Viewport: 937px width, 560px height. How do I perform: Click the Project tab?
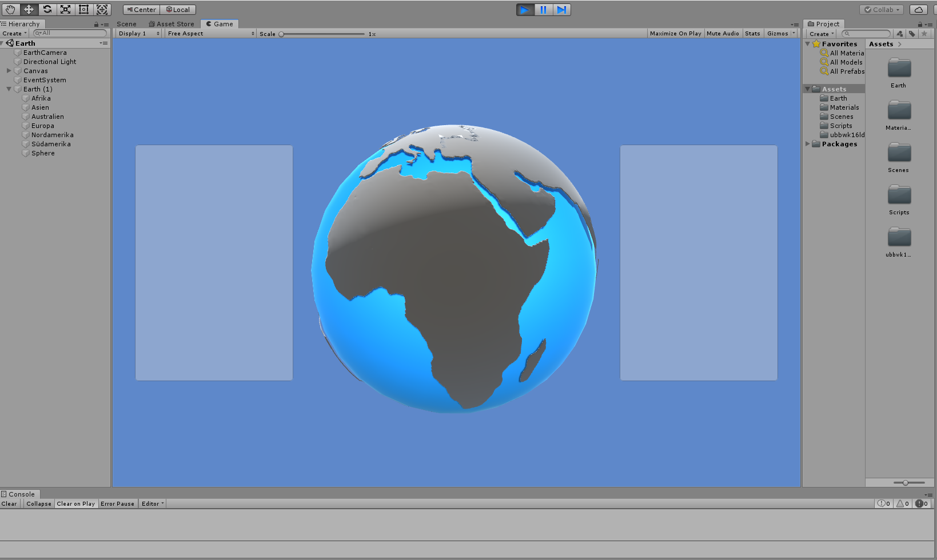pyautogui.click(x=824, y=24)
